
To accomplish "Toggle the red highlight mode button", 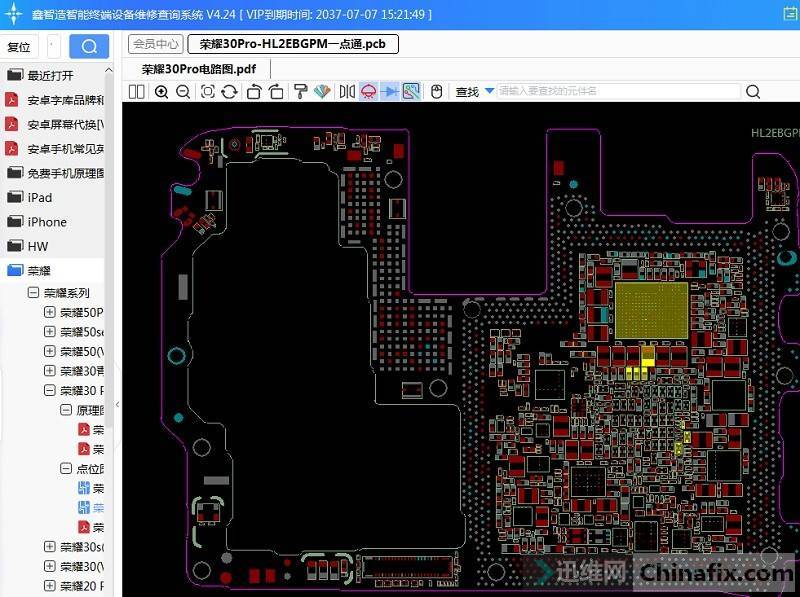I will pyautogui.click(x=368, y=92).
